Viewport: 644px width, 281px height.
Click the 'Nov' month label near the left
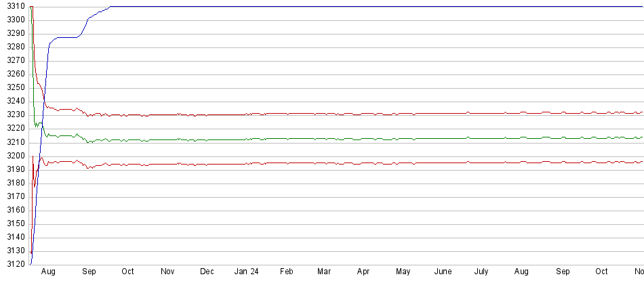pos(167,272)
